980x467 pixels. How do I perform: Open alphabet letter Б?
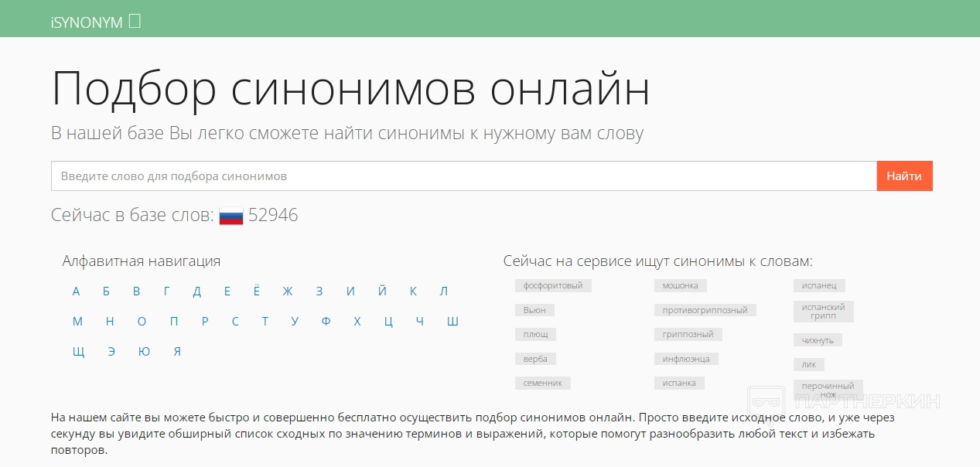106,291
